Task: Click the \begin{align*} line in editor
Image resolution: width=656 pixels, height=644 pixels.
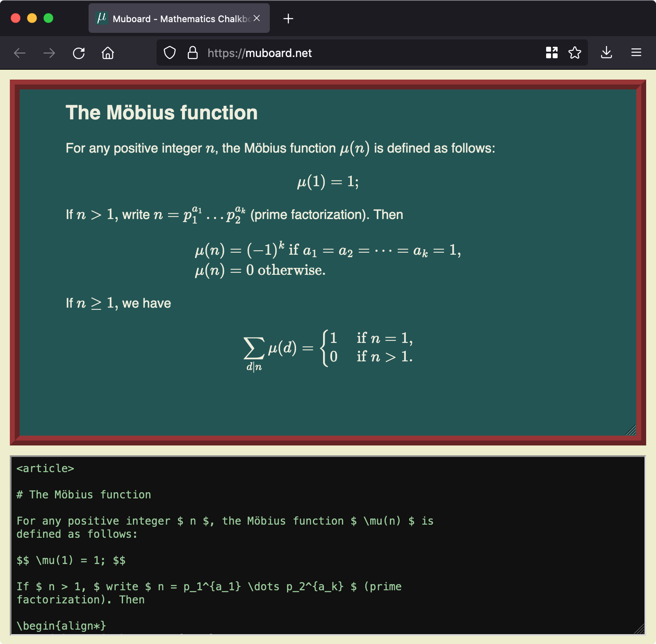Action: [61, 626]
